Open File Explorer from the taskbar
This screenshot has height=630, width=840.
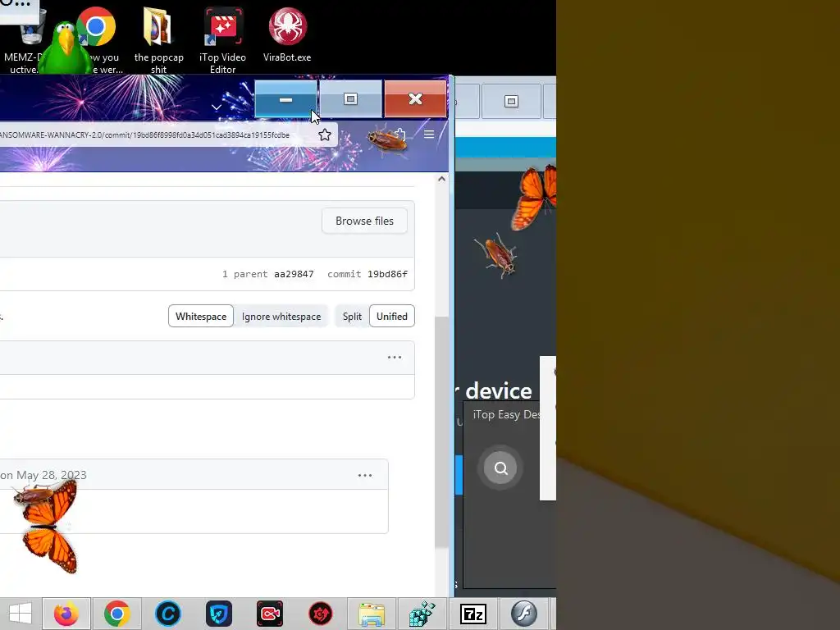pos(372,614)
